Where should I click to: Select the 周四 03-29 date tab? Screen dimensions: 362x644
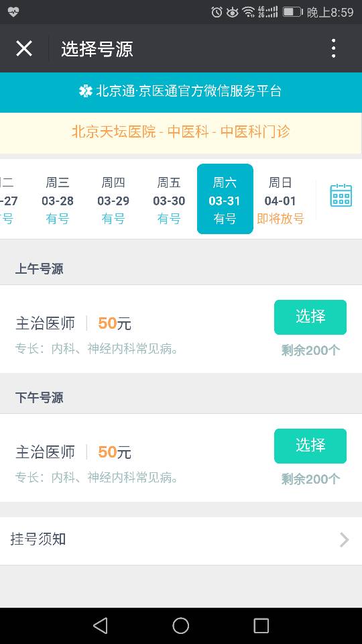[113, 200]
